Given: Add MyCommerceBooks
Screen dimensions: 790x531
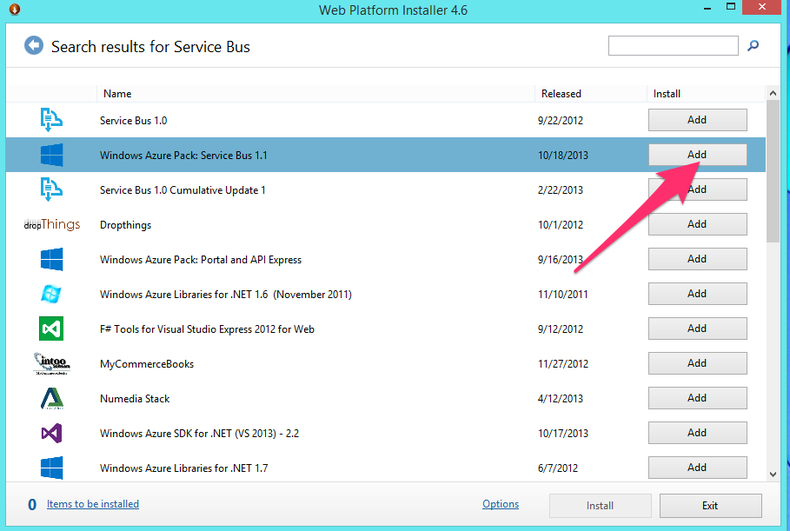Looking at the screenshot, I should [x=697, y=363].
